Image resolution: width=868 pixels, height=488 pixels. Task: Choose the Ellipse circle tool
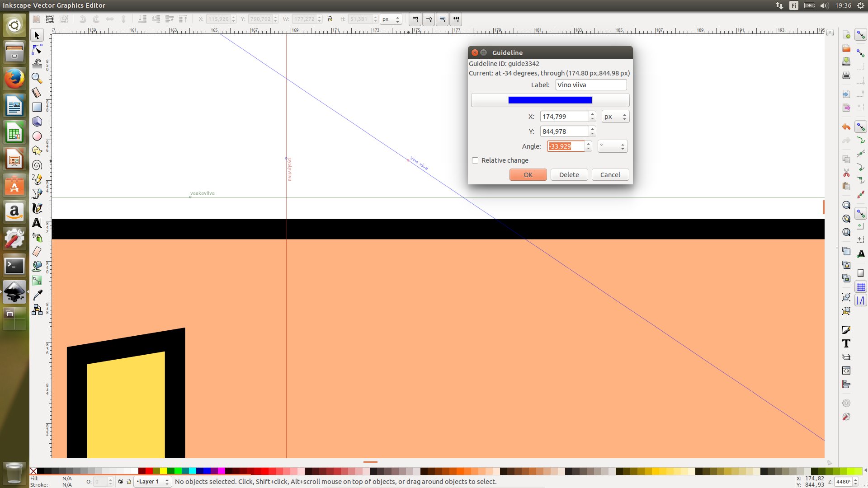[37, 136]
